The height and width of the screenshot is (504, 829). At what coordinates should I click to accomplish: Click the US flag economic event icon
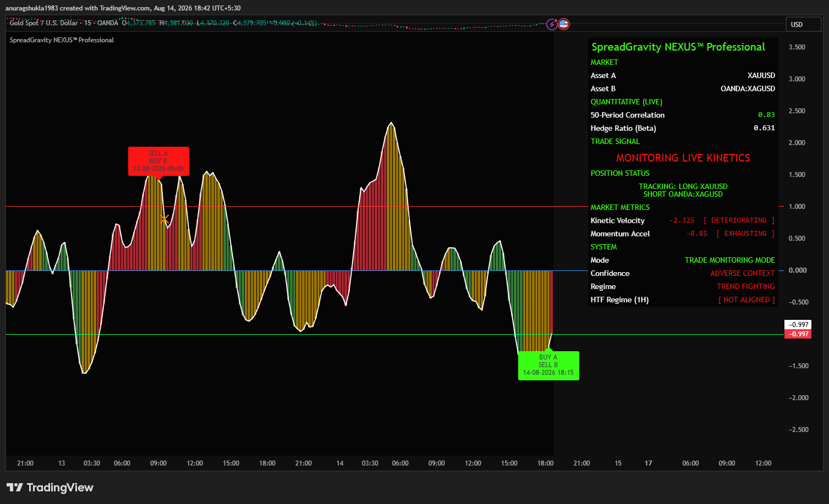[x=564, y=24]
